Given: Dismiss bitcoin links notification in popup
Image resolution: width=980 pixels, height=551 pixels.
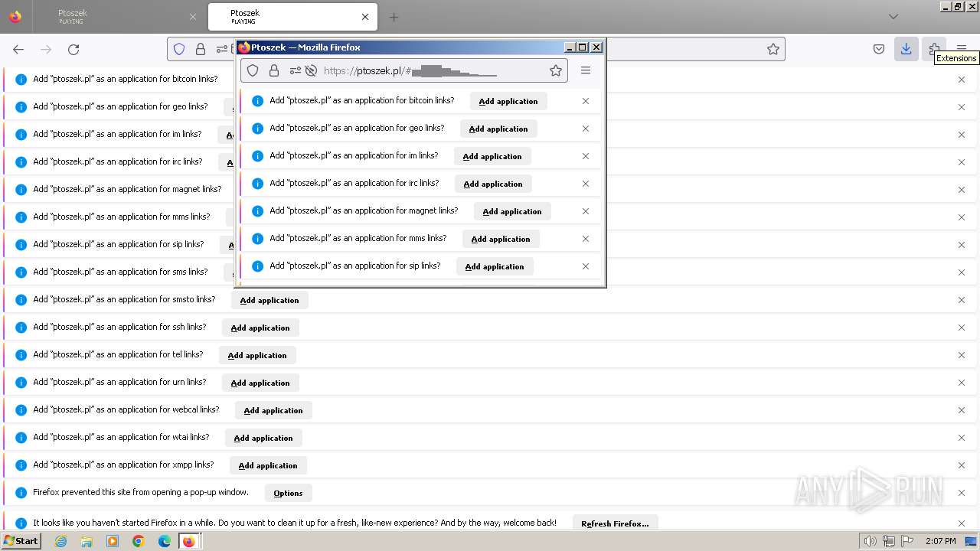Looking at the screenshot, I should pyautogui.click(x=586, y=101).
